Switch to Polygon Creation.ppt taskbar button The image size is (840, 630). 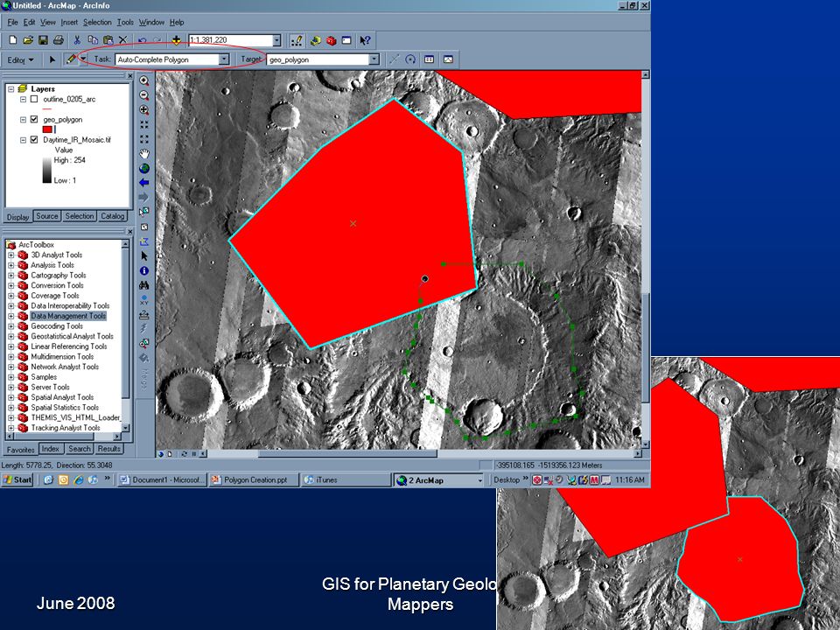tap(254, 480)
